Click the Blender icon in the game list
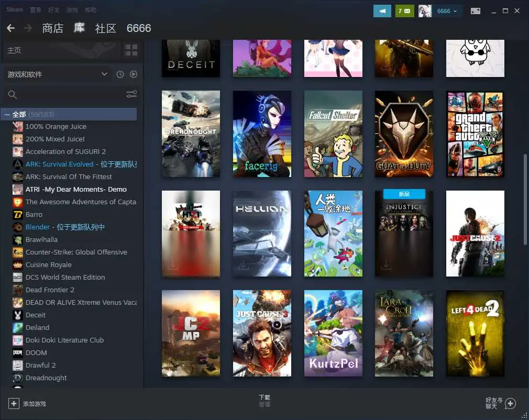This screenshot has width=529, height=420. click(17, 227)
